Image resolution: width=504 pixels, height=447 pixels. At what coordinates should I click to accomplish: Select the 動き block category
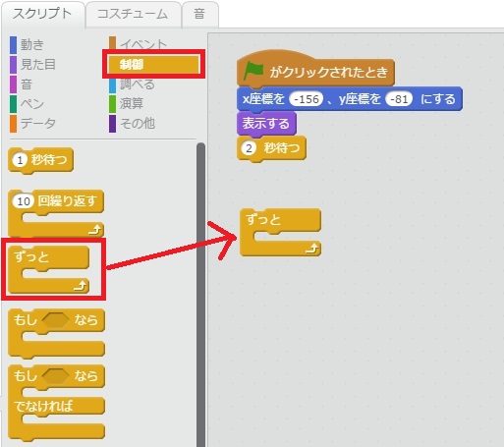(x=32, y=45)
